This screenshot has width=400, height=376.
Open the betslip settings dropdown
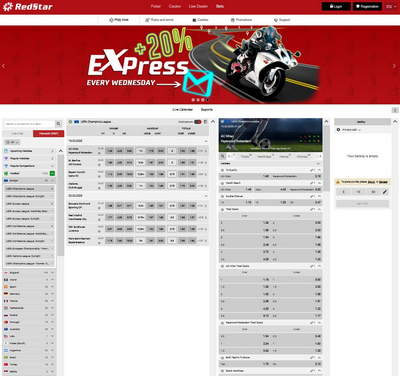[349, 130]
